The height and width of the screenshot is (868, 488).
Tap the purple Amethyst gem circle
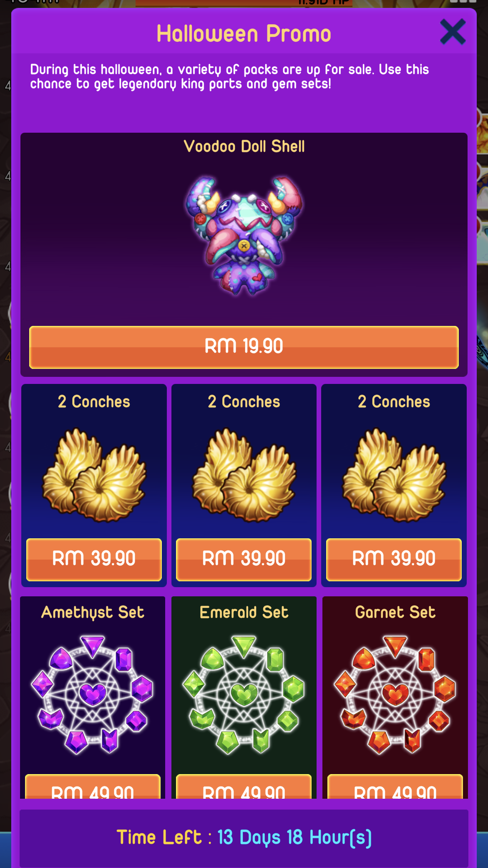tap(93, 694)
